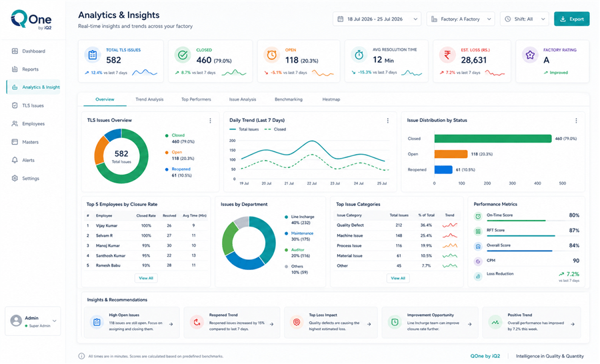
Task: Click the Overall Score metric icon
Action: click(478, 247)
